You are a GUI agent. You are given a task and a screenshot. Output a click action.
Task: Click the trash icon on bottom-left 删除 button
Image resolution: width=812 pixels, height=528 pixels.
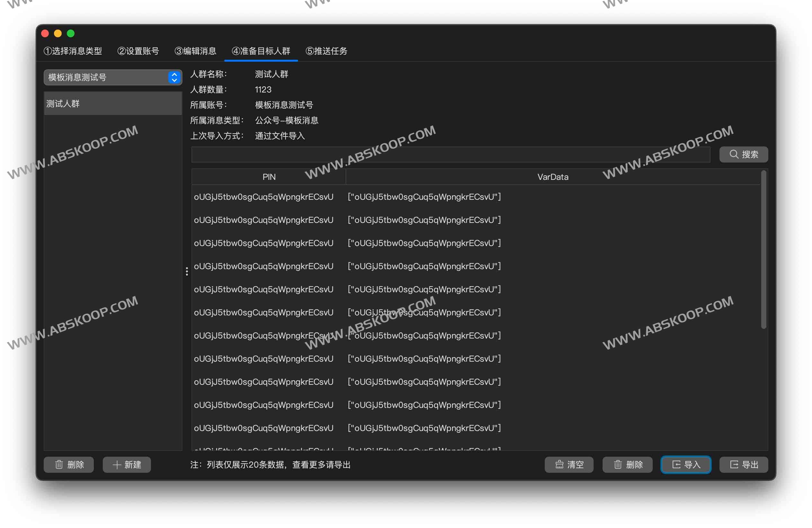[x=59, y=464]
